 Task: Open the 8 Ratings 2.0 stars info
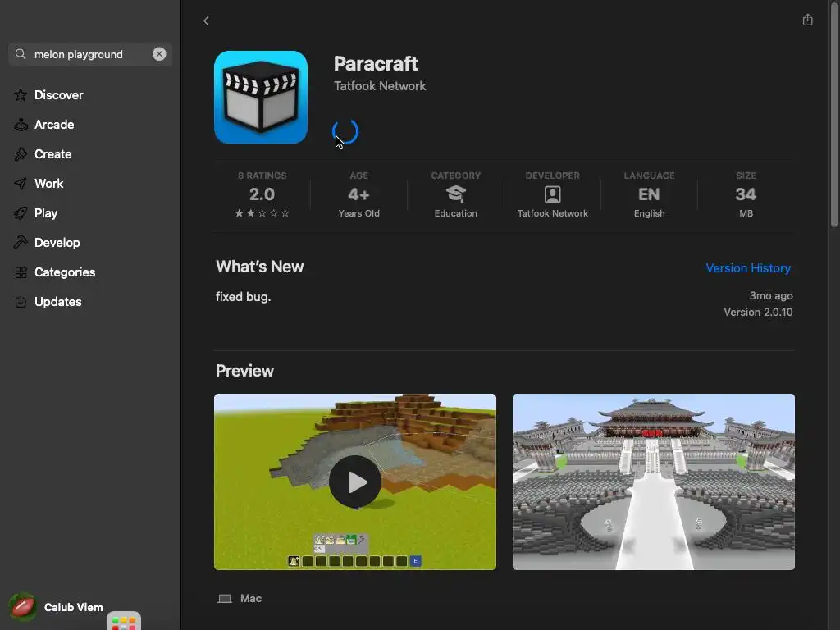click(262, 194)
